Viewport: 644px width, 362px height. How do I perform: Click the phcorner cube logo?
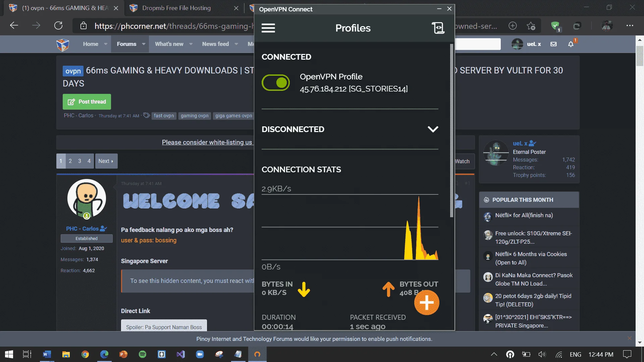[x=63, y=44]
